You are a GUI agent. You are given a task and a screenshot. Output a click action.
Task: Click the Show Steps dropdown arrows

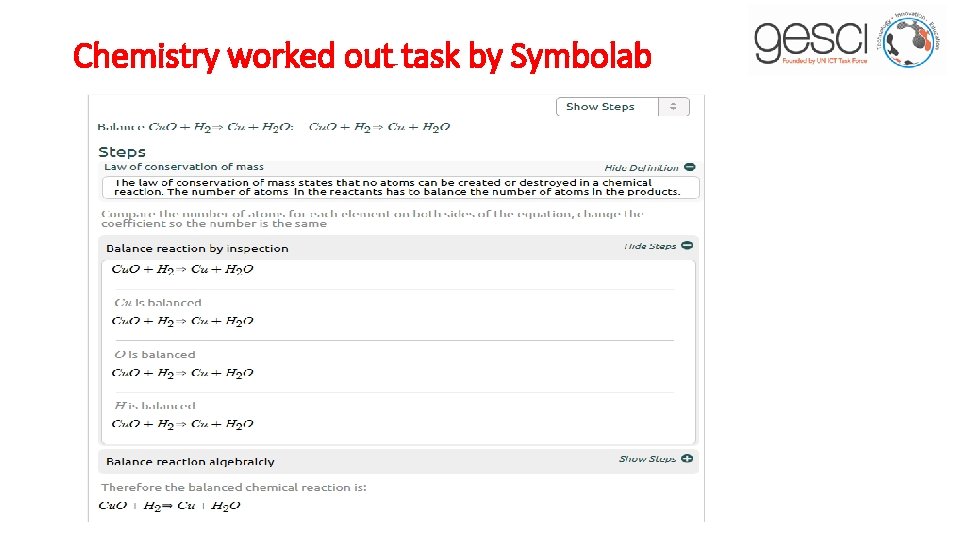(x=674, y=107)
